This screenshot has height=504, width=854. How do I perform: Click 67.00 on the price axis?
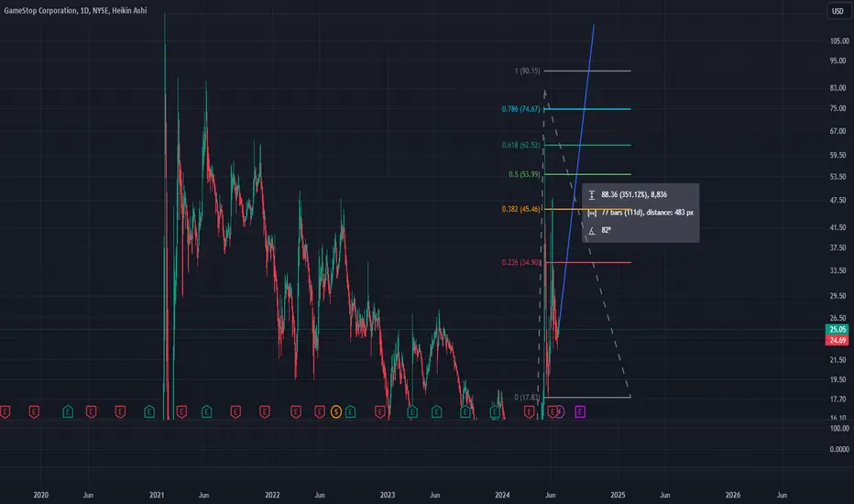point(838,131)
